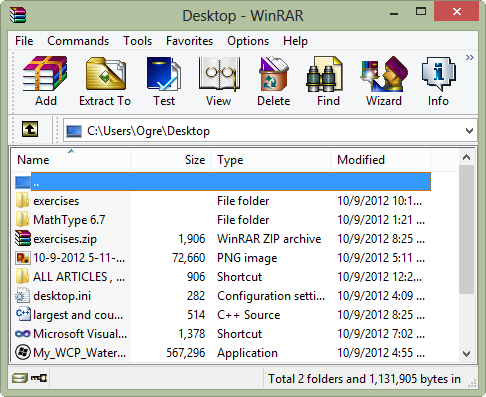486x397 pixels.
Task: Click the 'desktop.ini' file name
Action: click(x=62, y=296)
